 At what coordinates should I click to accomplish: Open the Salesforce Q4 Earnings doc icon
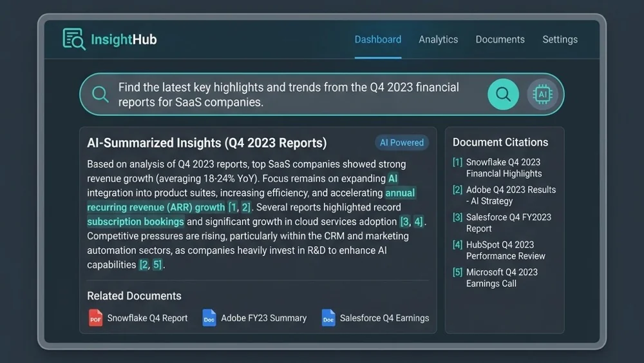[328, 318]
